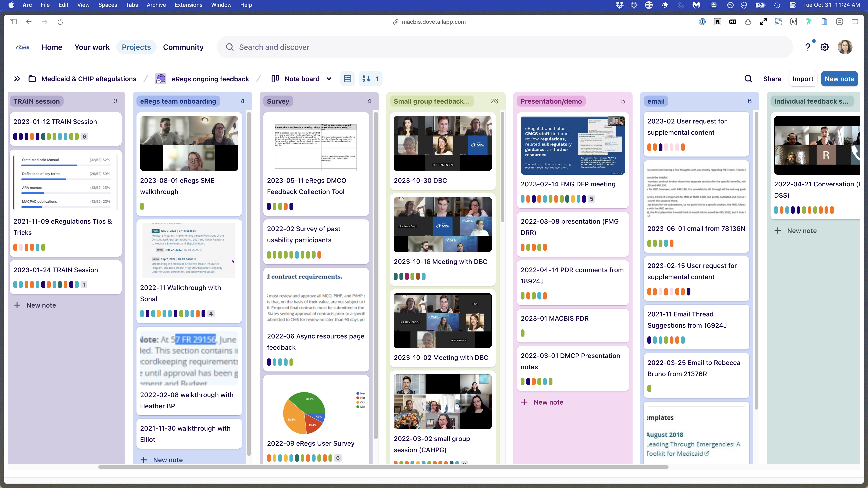Add New note in TRAIN session column
The height and width of the screenshot is (488, 868).
[35, 305]
